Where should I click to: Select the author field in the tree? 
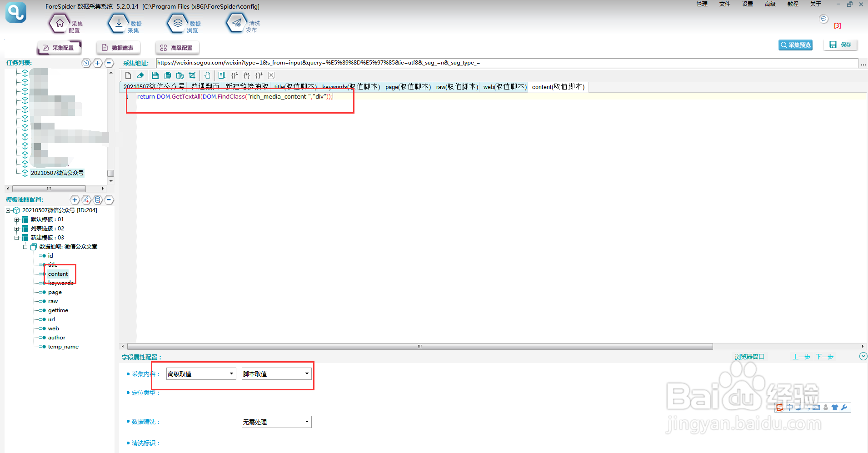point(57,338)
